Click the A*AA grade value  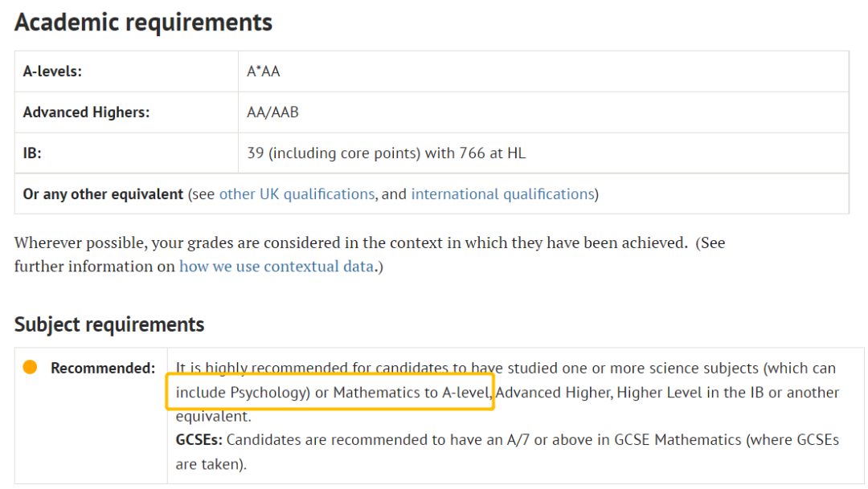(264, 71)
